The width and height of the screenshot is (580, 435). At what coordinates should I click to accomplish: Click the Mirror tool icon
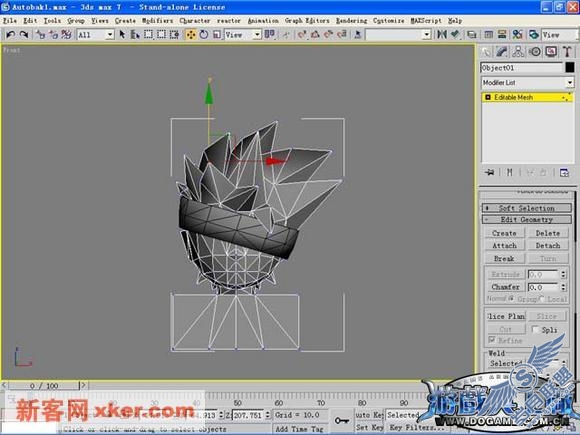tap(442, 35)
